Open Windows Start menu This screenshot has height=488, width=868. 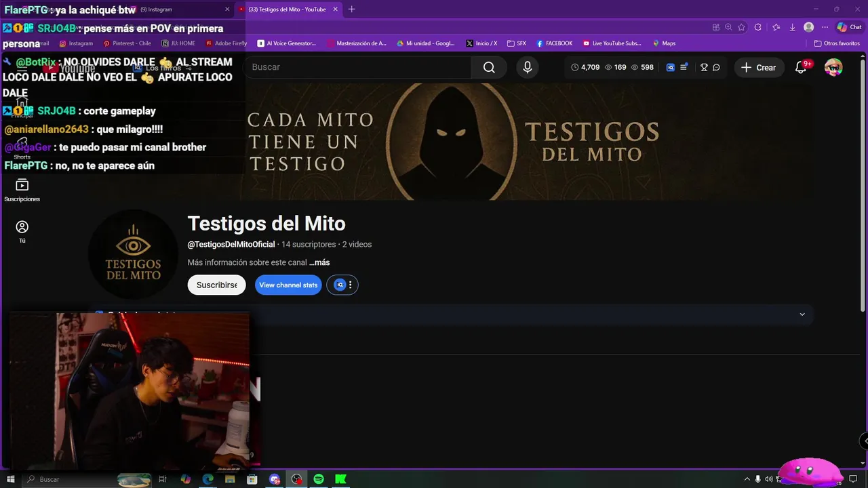click(10, 479)
